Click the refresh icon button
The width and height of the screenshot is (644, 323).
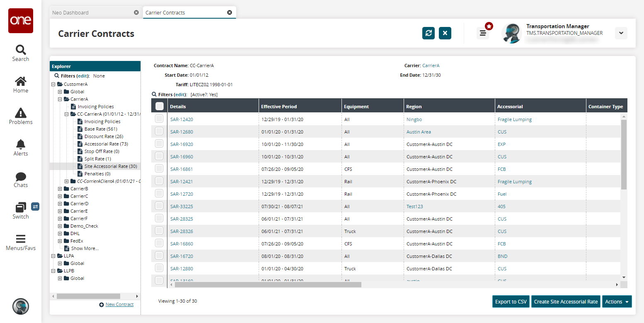pyautogui.click(x=429, y=33)
